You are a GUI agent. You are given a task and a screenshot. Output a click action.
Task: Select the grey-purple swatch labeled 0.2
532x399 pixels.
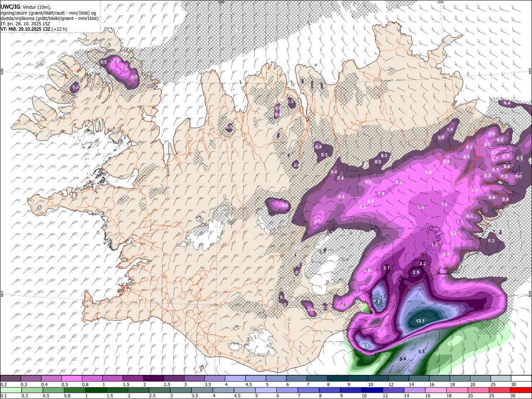(10, 379)
